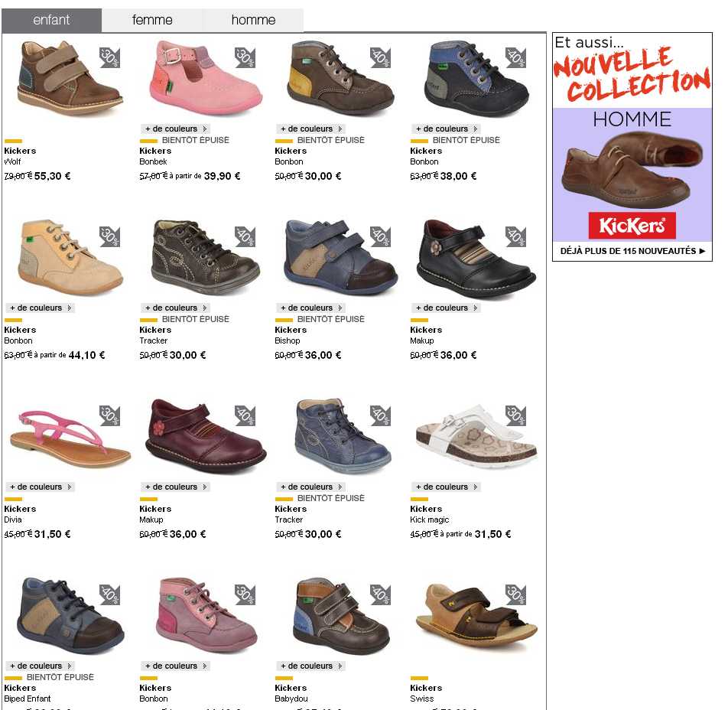Image resolution: width=728 pixels, height=710 pixels.
Task: Expand more colors for the Bonbek shoe
Action: pos(176,129)
